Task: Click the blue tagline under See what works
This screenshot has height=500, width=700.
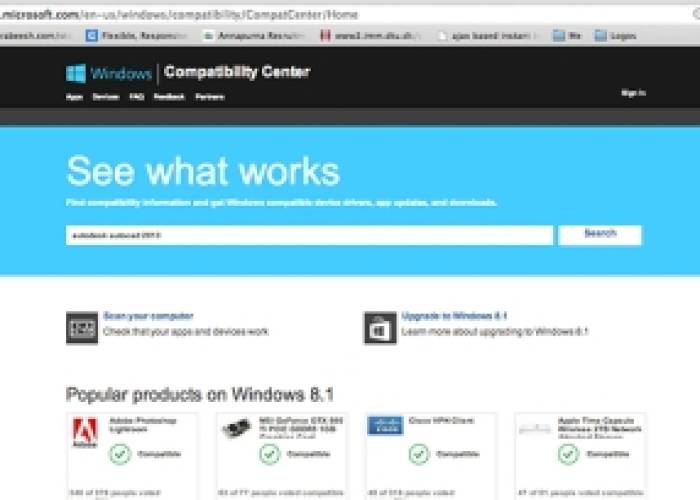Action: click(281, 203)
